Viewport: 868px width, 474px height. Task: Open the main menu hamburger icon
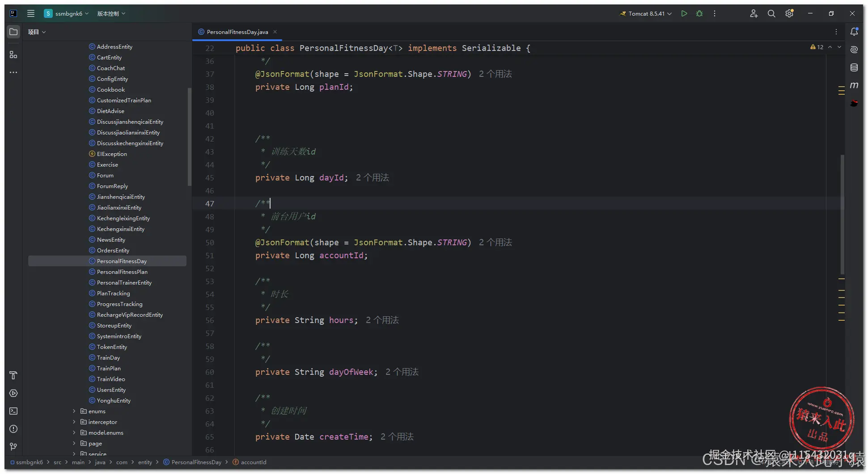[x=31, y=13]
